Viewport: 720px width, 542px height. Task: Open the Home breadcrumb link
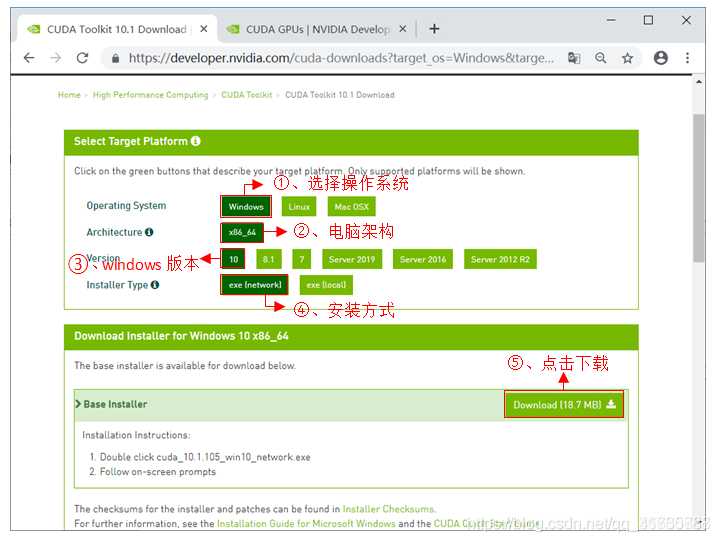coord(69,95)
